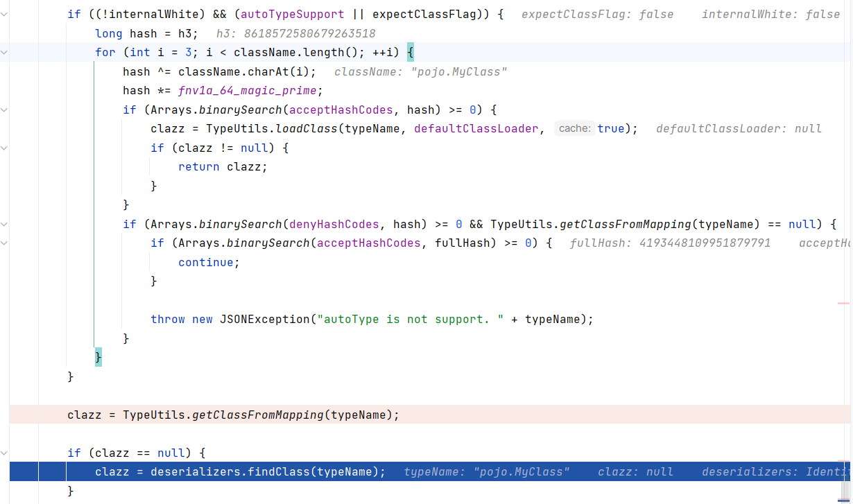Collapse the 'clazz == null' if-block

tap(5, 453)
